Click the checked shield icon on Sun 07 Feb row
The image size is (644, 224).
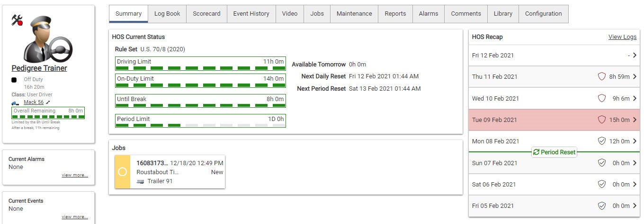[602, 163]
